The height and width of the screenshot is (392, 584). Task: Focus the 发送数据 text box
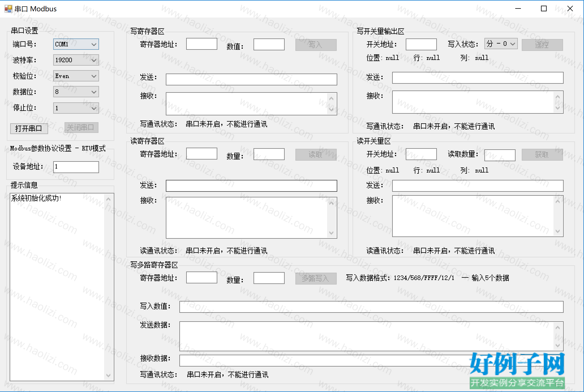pyautogui.click(x=371, y=336)
